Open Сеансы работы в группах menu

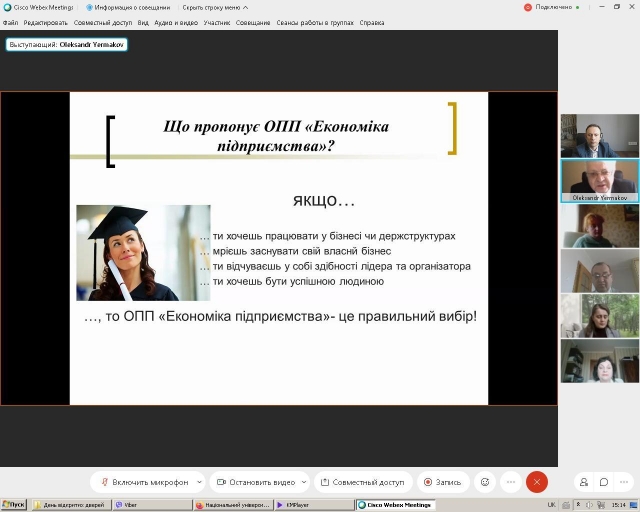click(315, 23)
